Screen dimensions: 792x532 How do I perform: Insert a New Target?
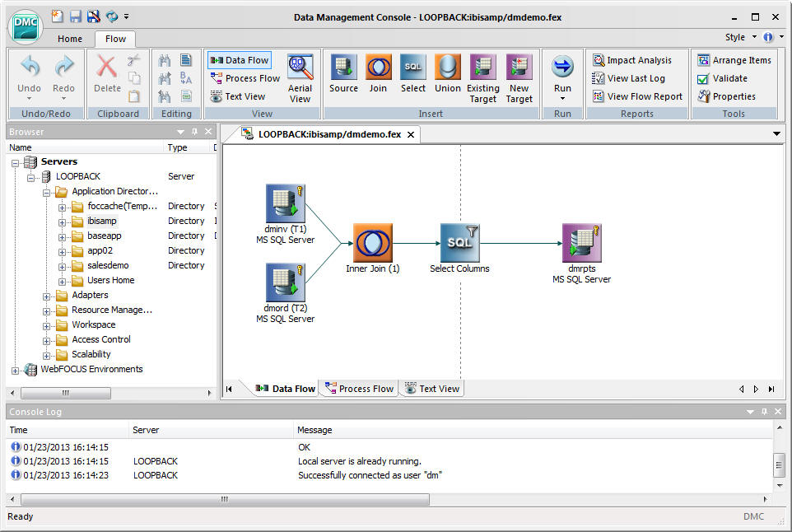pyautogui.click(x=519, y=78)
